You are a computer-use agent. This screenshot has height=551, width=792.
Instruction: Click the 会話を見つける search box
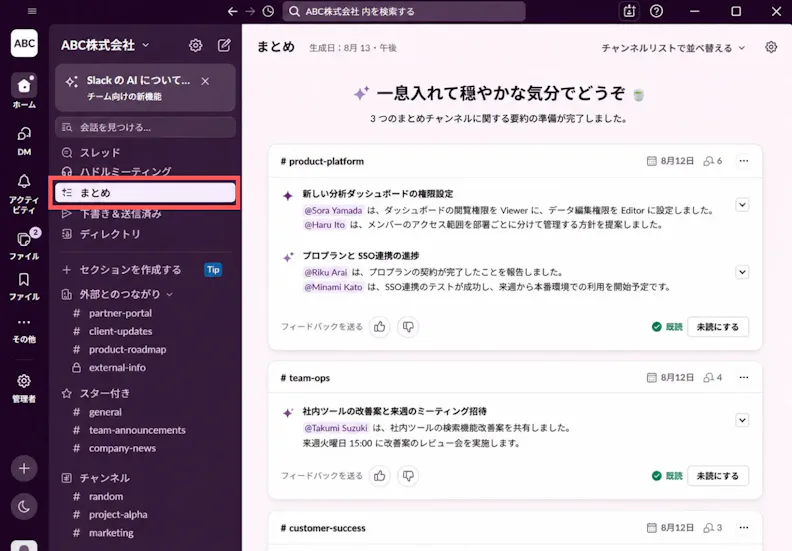point(145,127)
